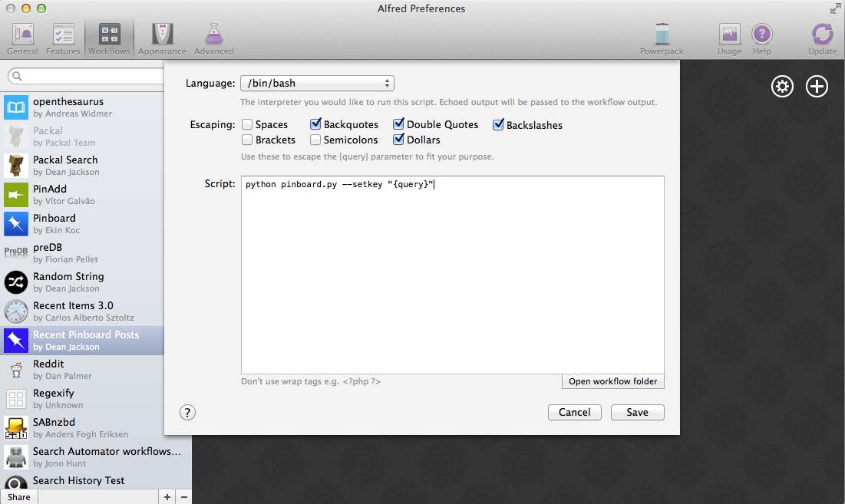This screenshot has height=504, width=845.
Task: Disable Double Quotes escaping checkbox
Action: tap(398, 124)
